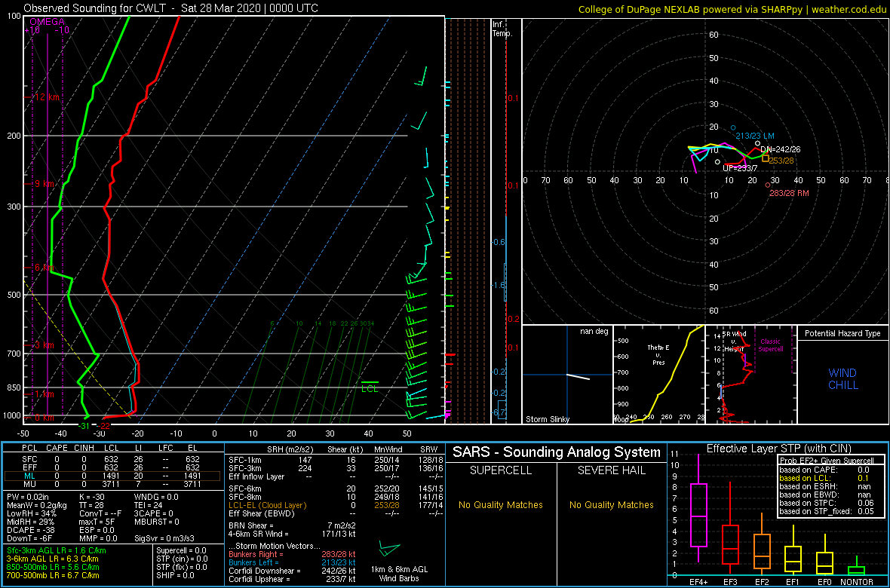Click the '700-500mb LR = 6.7 C/km' line
Image resolution: width=890 pixels, height=588 pixels.
tap(53, 575)
